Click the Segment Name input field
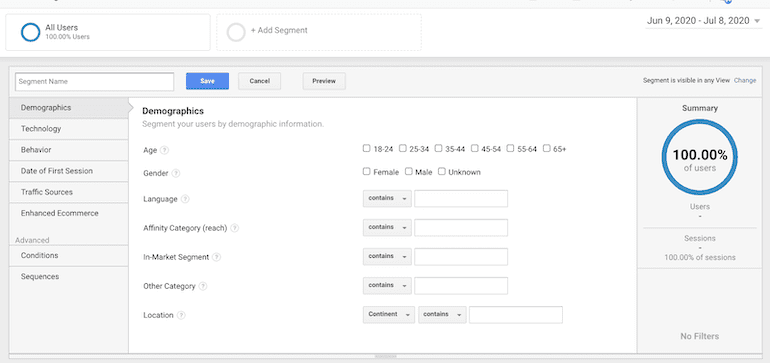770x363 pixels. click(94, 82)
